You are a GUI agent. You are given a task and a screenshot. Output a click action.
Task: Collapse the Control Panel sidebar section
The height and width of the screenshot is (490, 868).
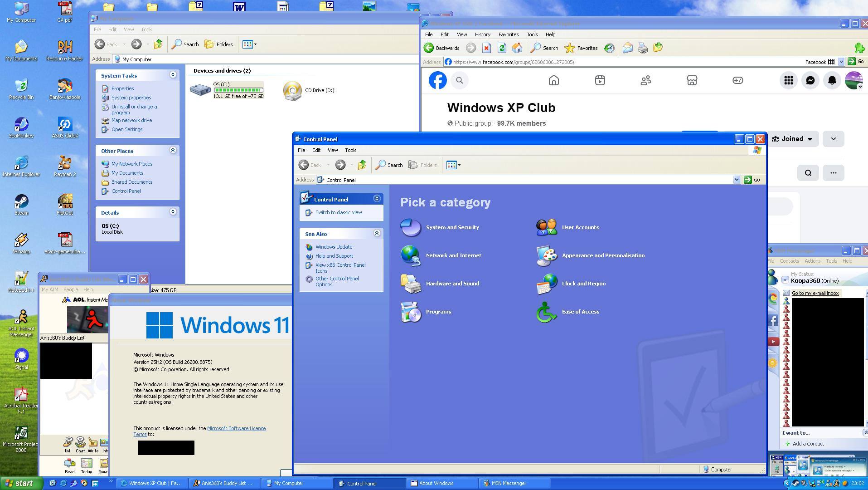tap(377, 199)
